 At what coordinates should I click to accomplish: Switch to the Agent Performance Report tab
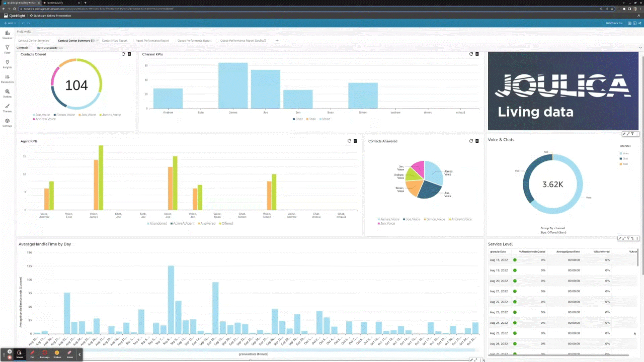tap(152, 40)
